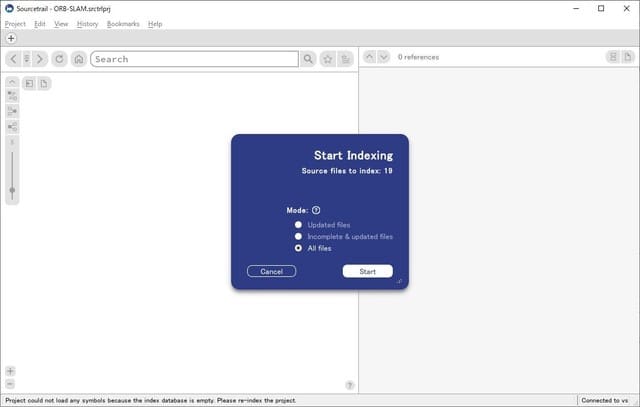The width and height of the screenshot is (640, 407).
Task: Open the Project menu
Action: pos(15,24)
